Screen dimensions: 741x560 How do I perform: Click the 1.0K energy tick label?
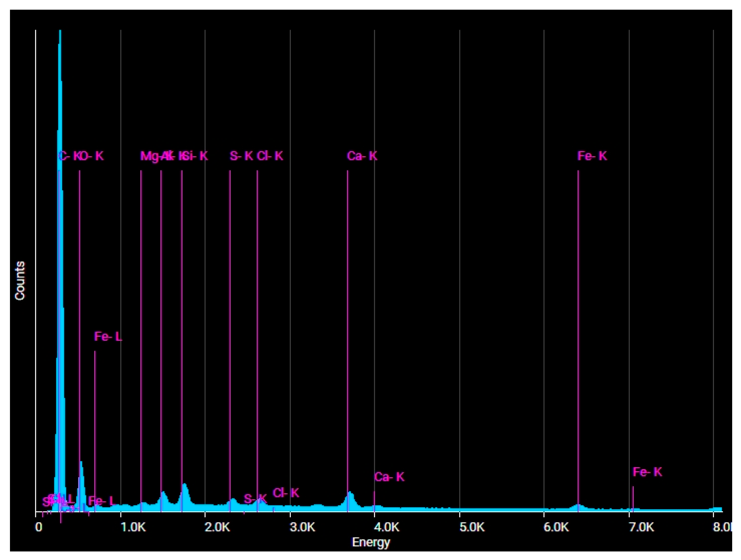pos(133,527)
